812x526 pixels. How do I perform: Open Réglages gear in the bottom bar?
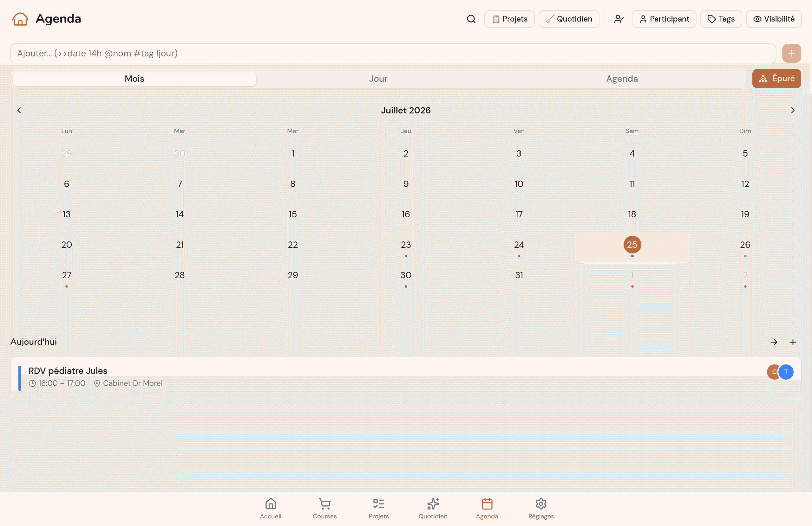tap(541, 509)
